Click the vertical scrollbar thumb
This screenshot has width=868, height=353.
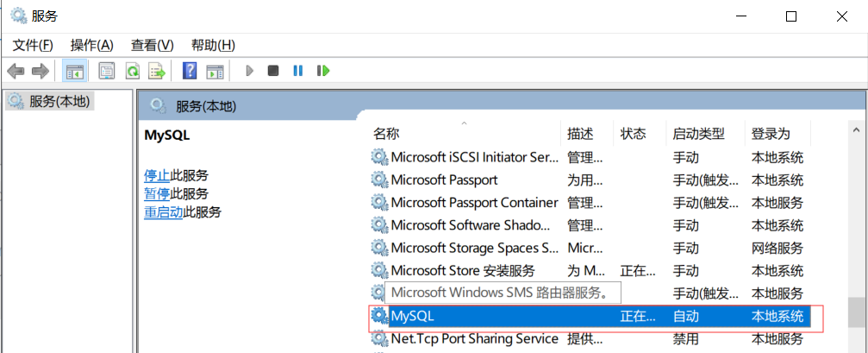856,312
